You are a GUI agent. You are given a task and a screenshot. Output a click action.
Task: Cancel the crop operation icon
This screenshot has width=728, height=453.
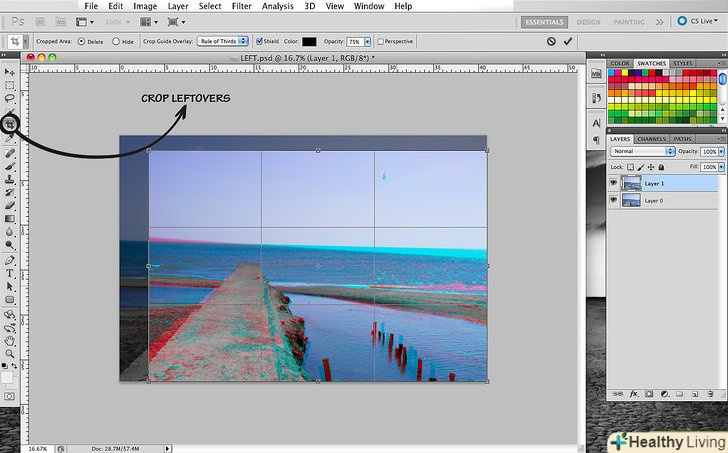[551, 41]
